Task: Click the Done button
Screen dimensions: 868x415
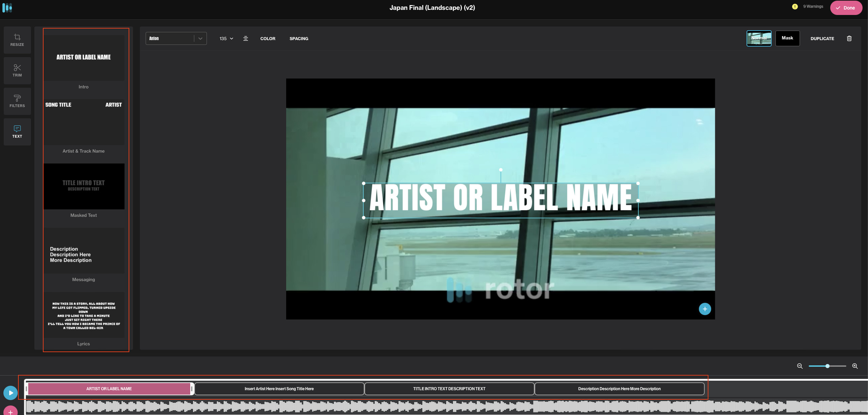Action: (846, 8)
